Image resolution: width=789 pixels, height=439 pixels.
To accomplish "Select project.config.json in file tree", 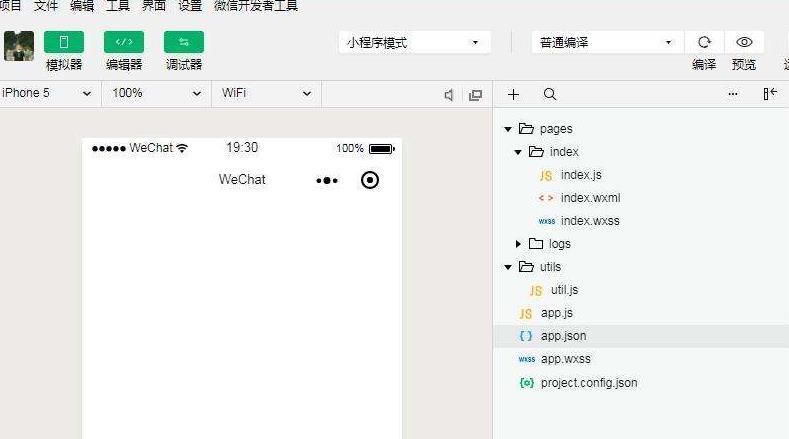I will click(588, 383).
